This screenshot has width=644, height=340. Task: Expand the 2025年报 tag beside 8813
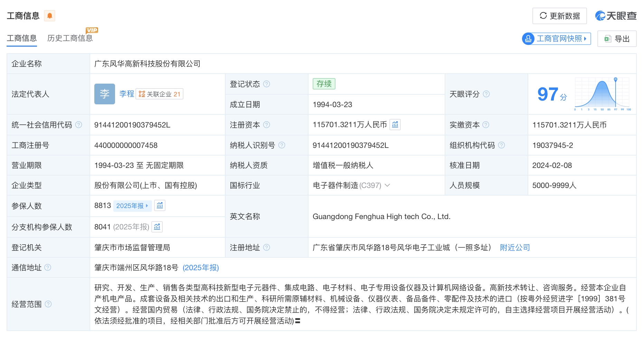coord(132,206)
